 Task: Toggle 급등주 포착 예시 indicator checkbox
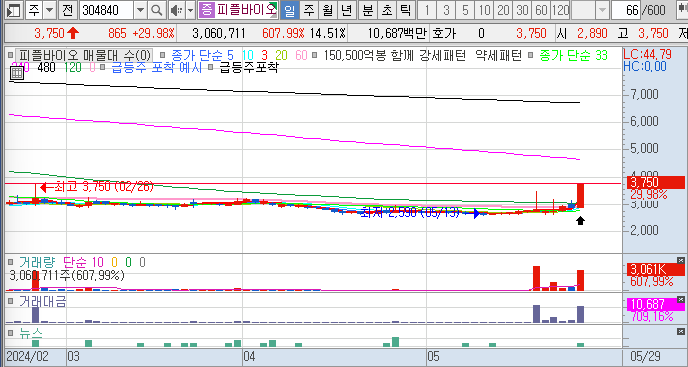tap(102, 68)
